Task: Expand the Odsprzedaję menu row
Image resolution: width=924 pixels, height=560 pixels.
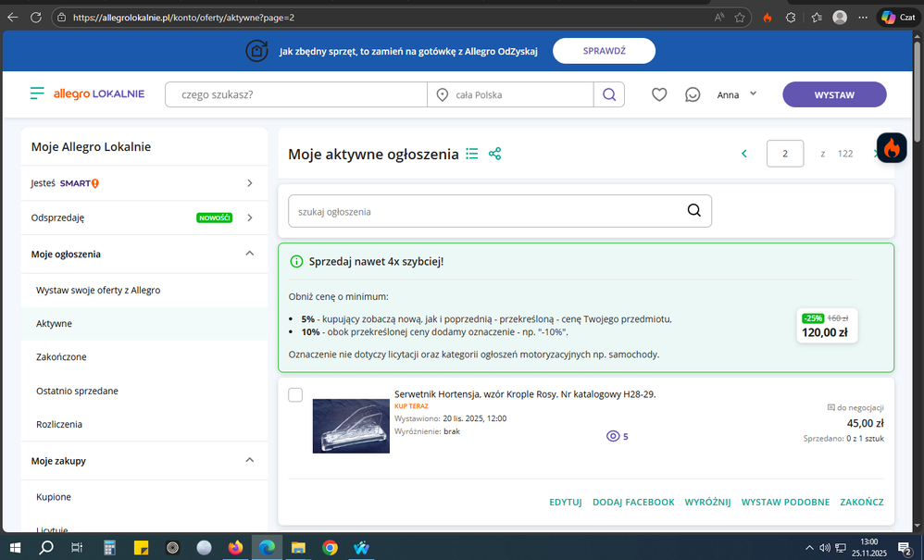Action: pos(249,218)
